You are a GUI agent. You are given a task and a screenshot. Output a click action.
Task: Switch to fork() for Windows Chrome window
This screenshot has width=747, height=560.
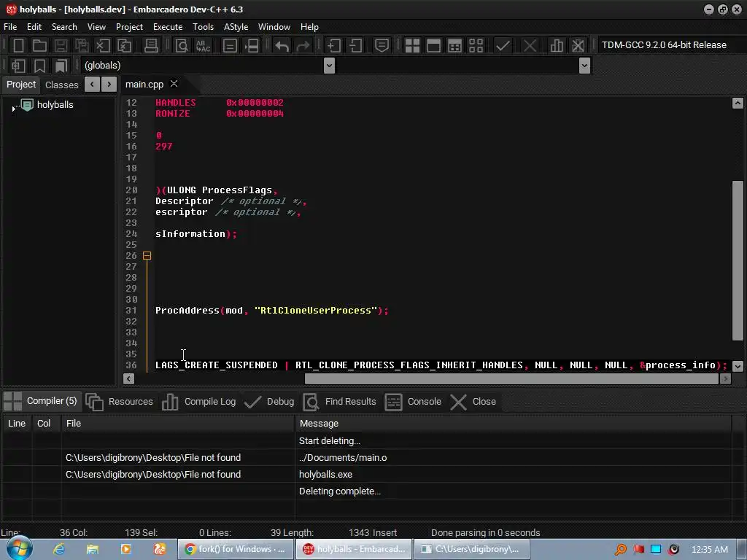234,550
